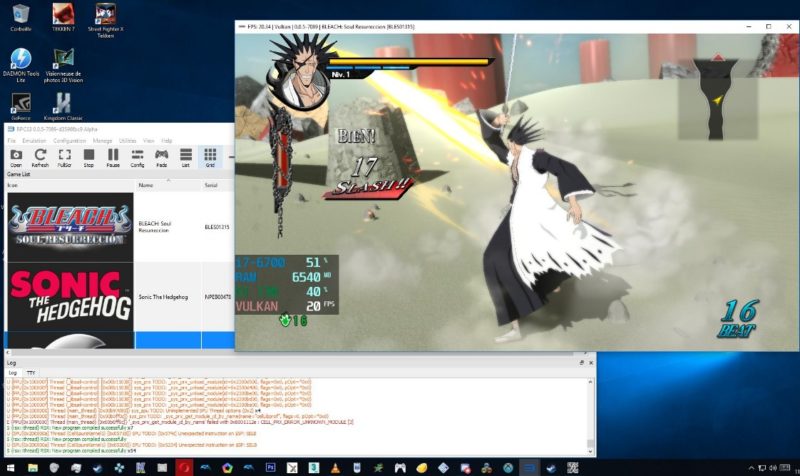Select the GeForce desktop shortcut
Viewport: 800px width, 476px height.
click(x=20, y=107)
